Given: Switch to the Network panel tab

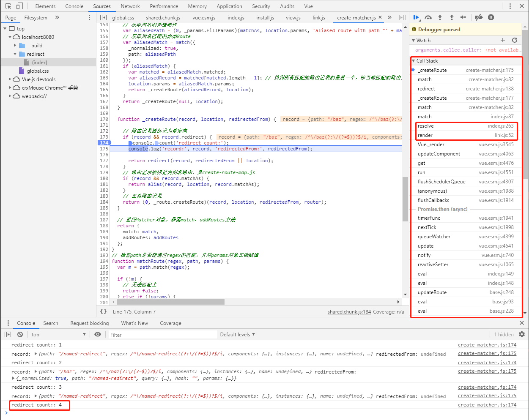Looking at the screenshot, I should coord(130,6).
